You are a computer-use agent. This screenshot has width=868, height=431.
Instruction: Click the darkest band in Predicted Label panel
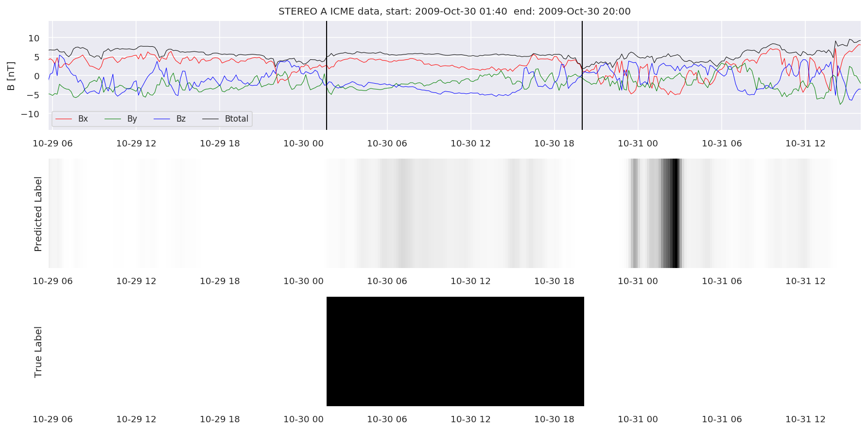tap(675, 213)
